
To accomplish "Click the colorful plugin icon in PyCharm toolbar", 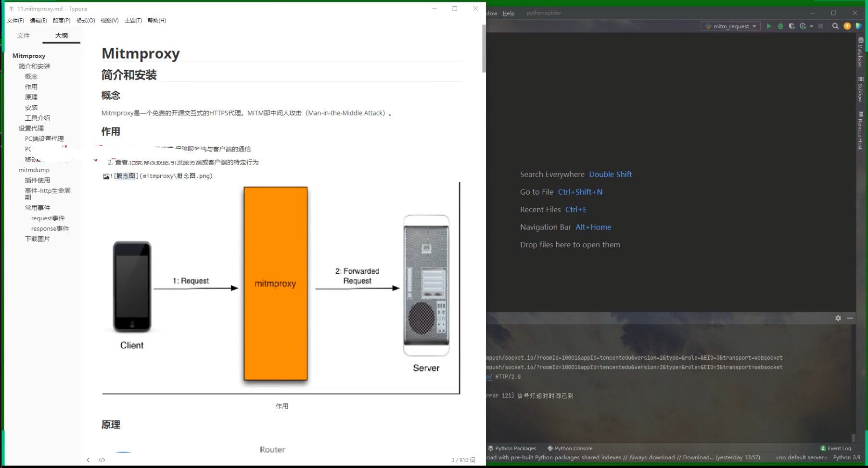I will 859,26.
